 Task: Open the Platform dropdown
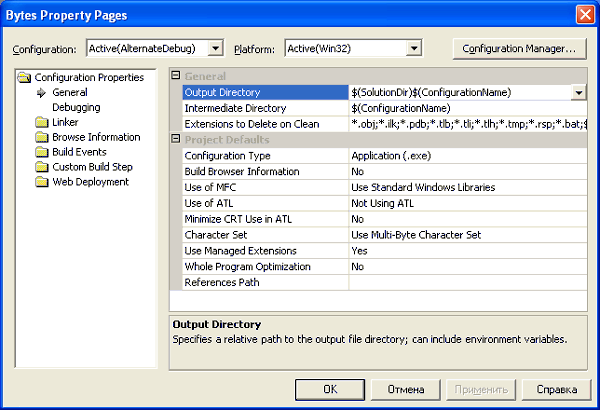(x=413, y=48)
